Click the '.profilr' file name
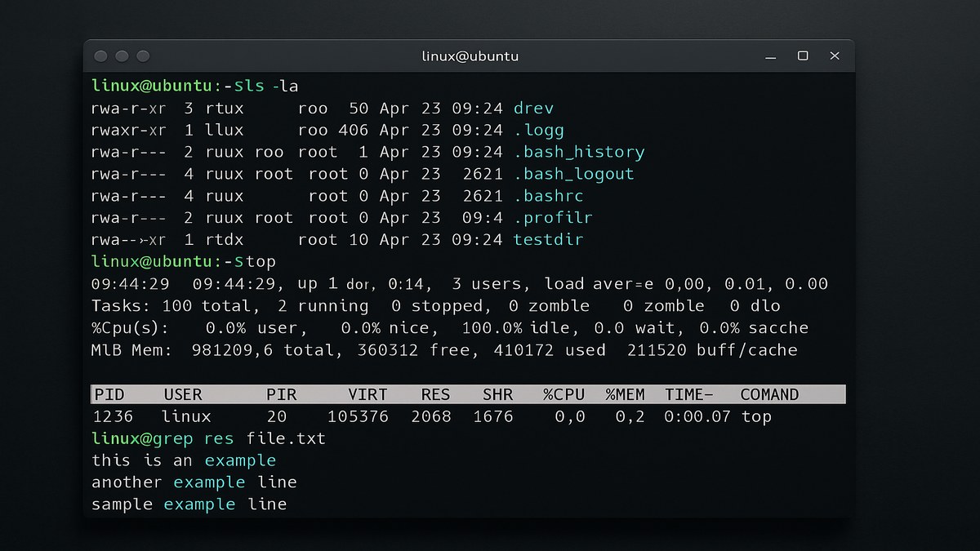Image resolution: width=980 pixels, height=551 pixels. pyautogui.click(x=554, y=217)
